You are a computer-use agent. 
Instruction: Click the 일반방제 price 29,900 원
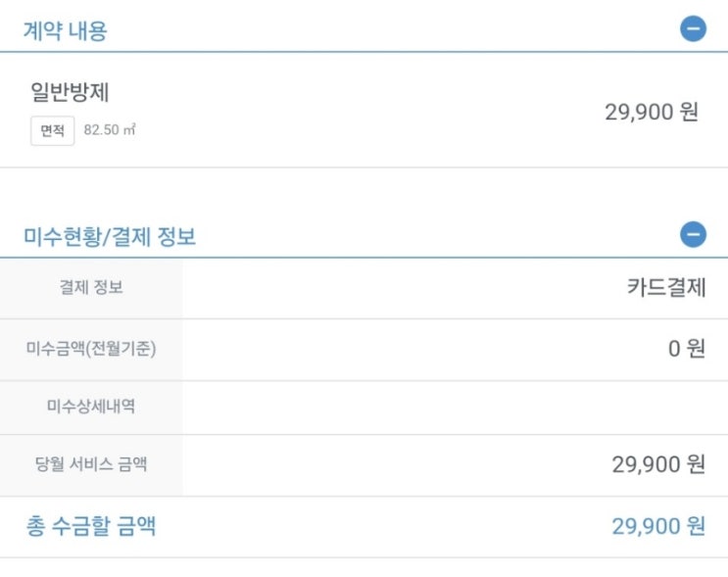tap(652, 112)
